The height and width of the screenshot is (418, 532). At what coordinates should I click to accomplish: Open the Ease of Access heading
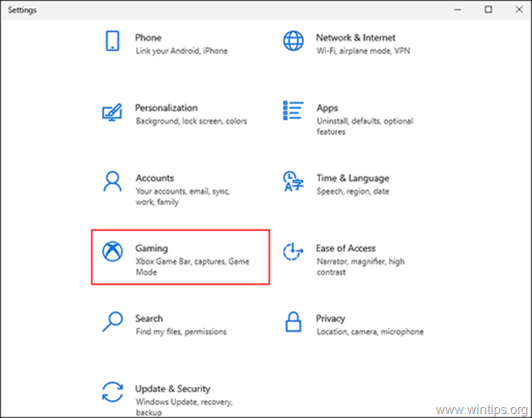(346, 248)
